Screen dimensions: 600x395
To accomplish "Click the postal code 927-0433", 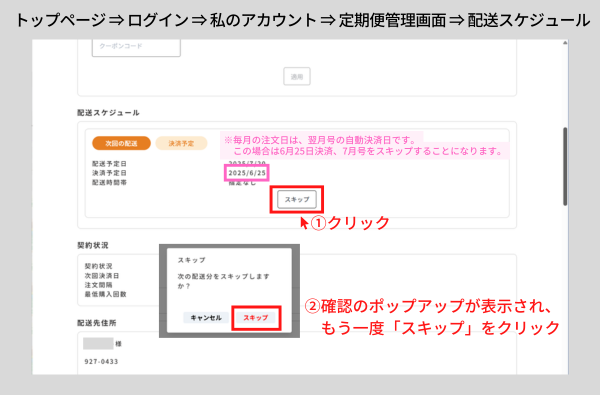I will (x=101, y=361).
